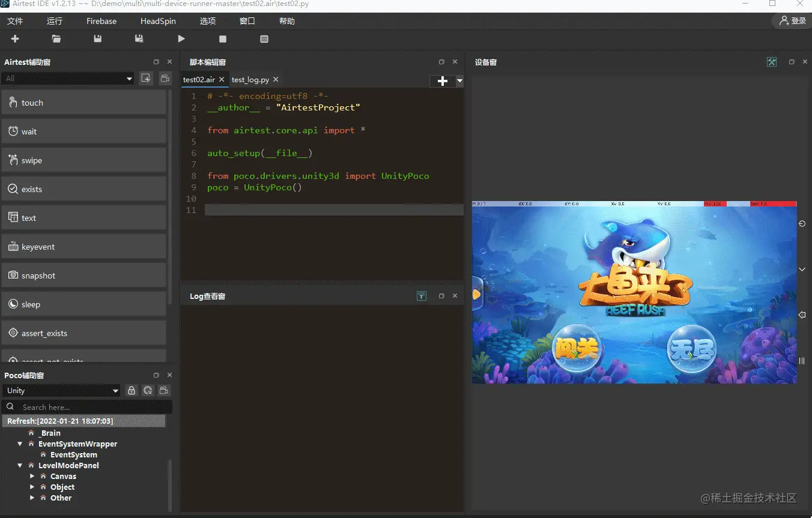Open a script with the folder icon

(56, 39)
